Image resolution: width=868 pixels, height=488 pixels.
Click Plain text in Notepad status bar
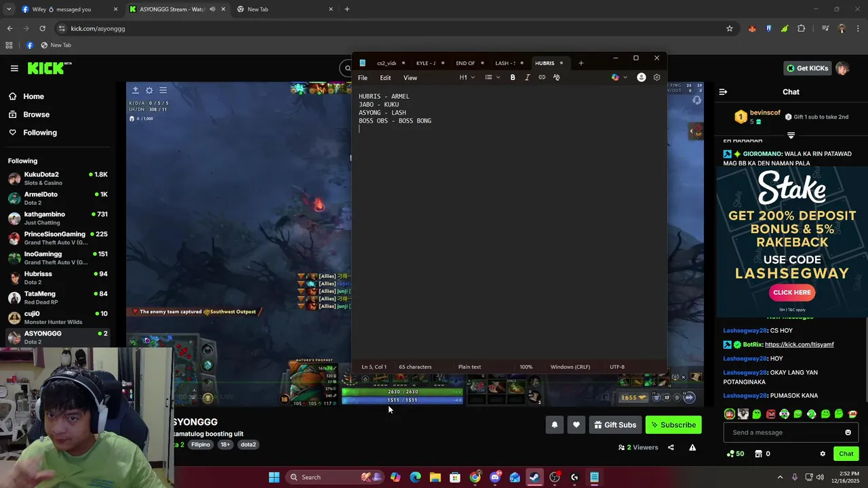click(x=469, y=367)
